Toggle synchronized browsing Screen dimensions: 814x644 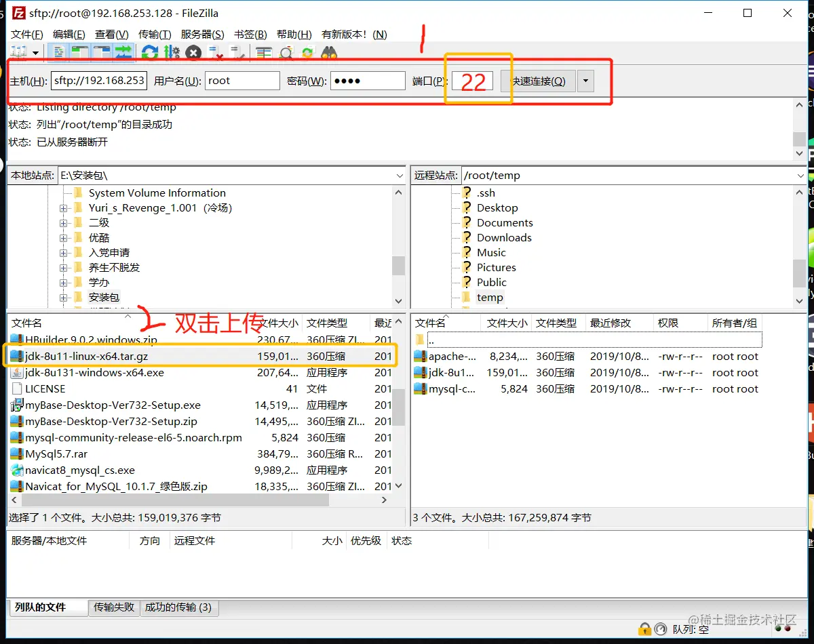point(307,52)
